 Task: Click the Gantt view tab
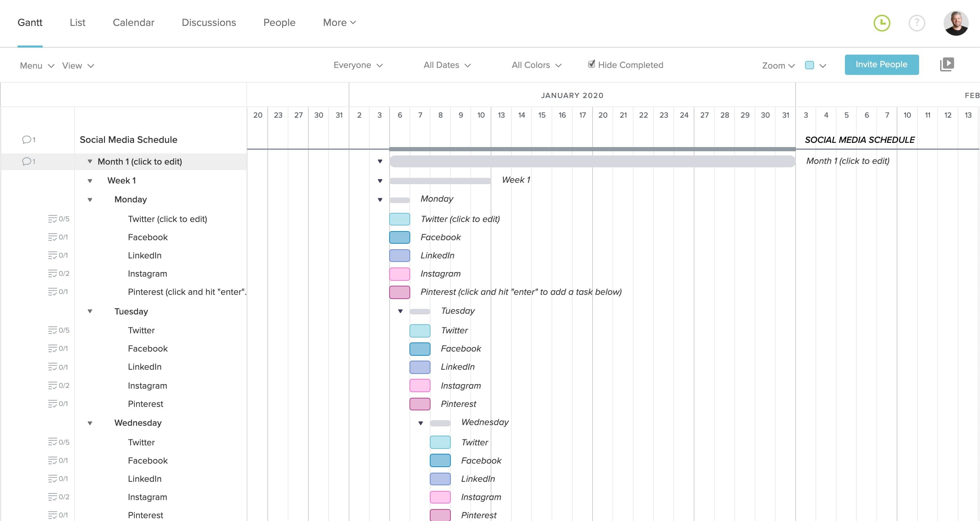tap(30, 23)
